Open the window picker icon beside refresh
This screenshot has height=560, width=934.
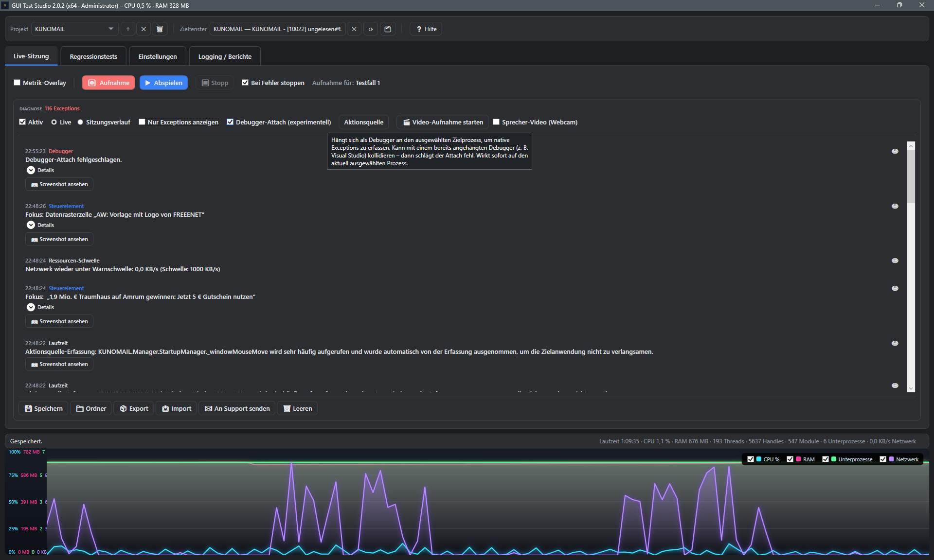point(388,29)
